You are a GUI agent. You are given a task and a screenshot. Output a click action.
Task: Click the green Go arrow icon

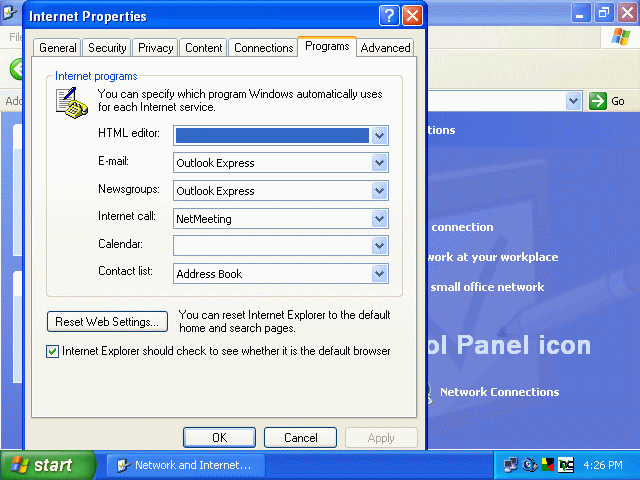coord(598,101)
